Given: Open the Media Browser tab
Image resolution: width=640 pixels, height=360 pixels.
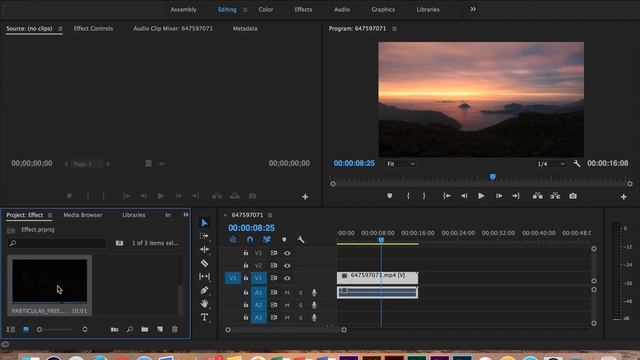Looking at the screenshot, I should pyautogui.click(x=83, y=215).
